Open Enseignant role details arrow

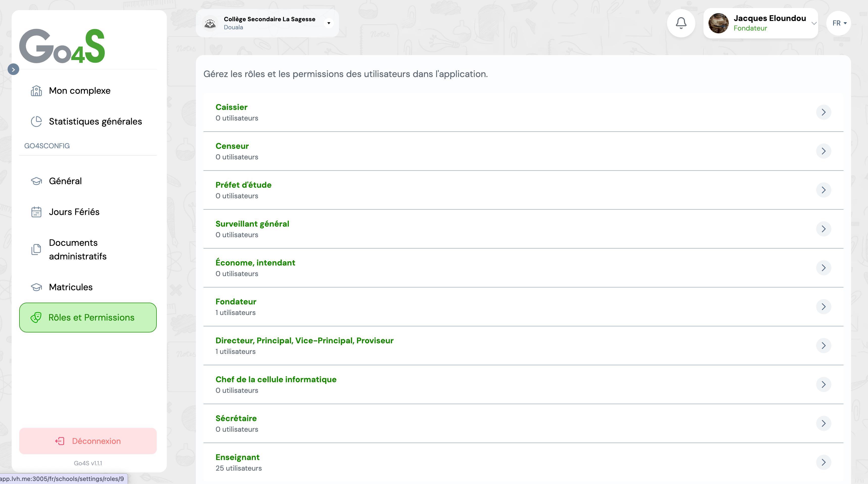[823, 462]
